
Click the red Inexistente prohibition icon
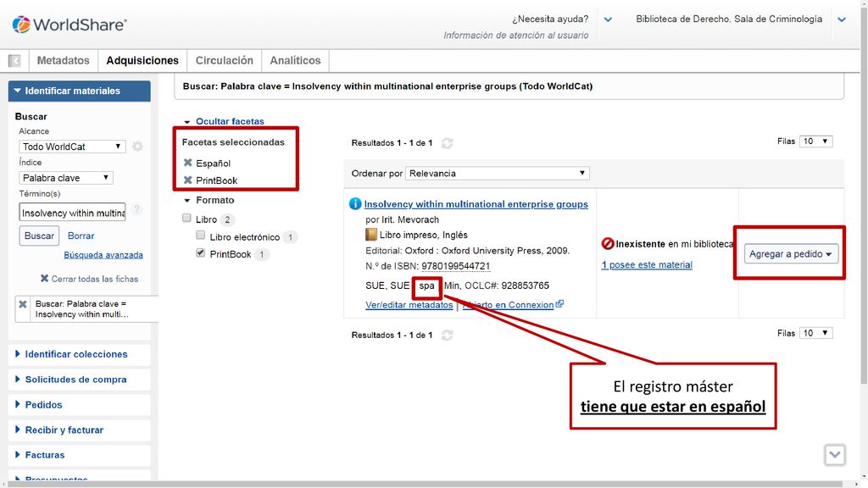click(607, 243)
